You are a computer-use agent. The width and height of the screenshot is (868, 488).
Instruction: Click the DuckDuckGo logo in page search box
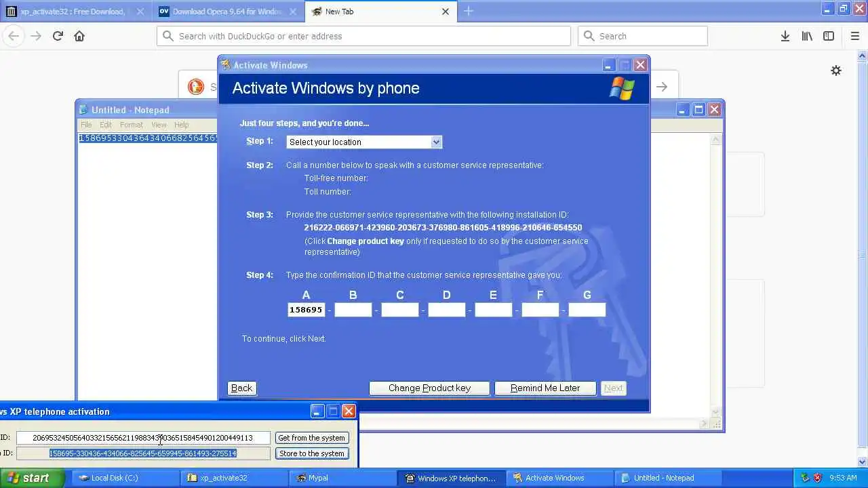tap(196, 87)
